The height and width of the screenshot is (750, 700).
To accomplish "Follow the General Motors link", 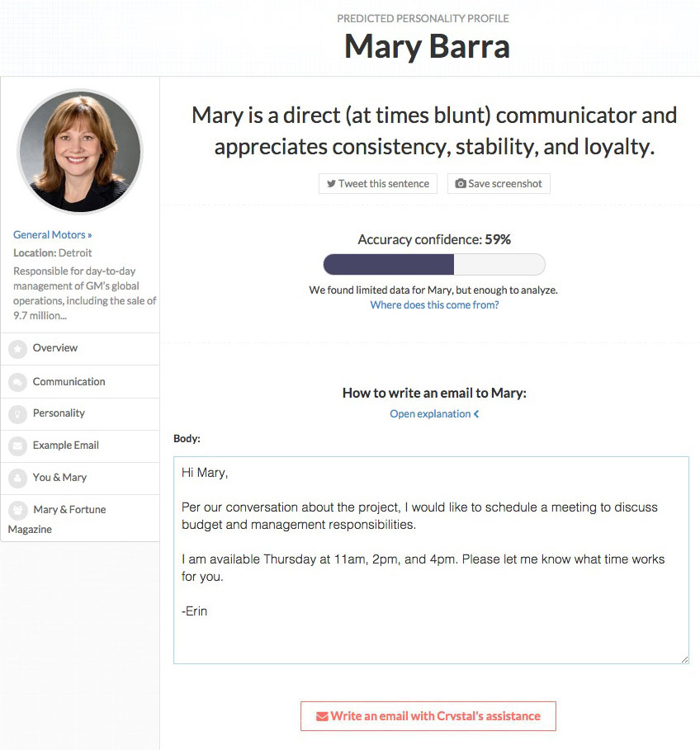I will coord(49,234).
